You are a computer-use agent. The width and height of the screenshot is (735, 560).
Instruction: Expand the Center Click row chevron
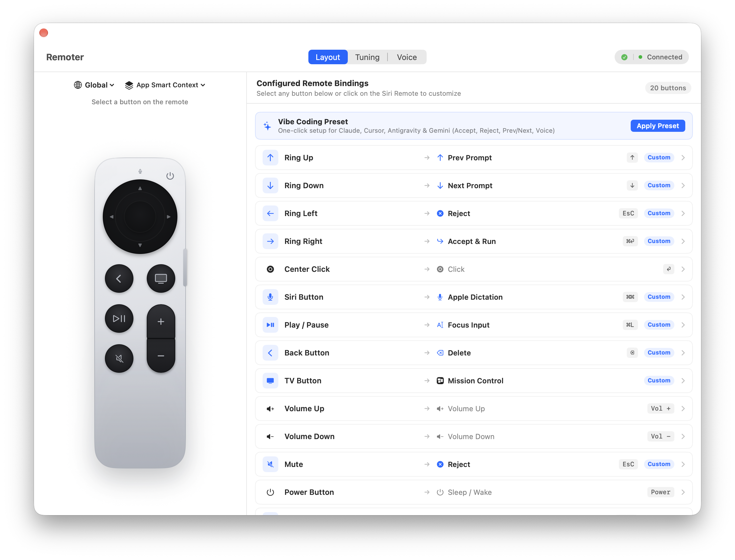[x=683, y=269]
